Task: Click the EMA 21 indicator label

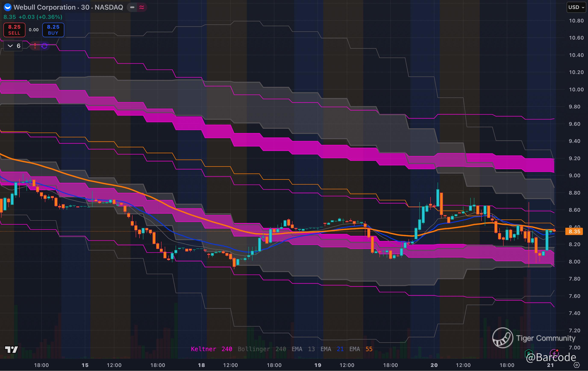Action: [x=332, y=349]
